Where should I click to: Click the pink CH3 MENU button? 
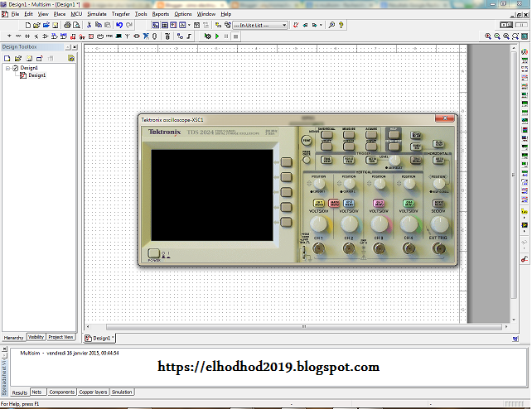pyautogui.click(x=379, y=203)
